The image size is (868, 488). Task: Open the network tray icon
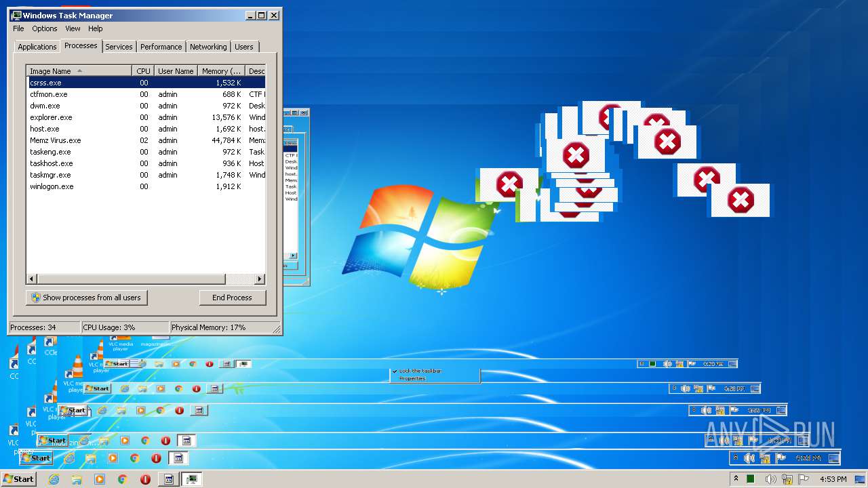point(787,479)
